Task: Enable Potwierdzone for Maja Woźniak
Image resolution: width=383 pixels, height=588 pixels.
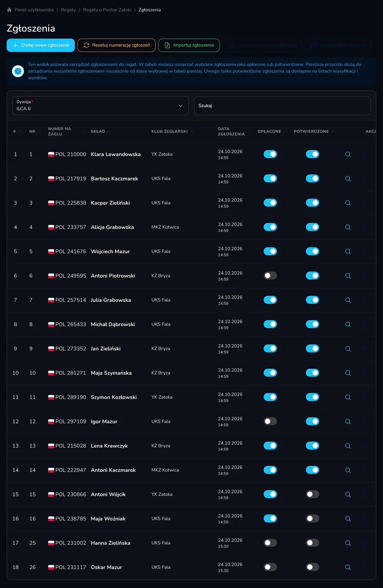Action: [313, 518]
